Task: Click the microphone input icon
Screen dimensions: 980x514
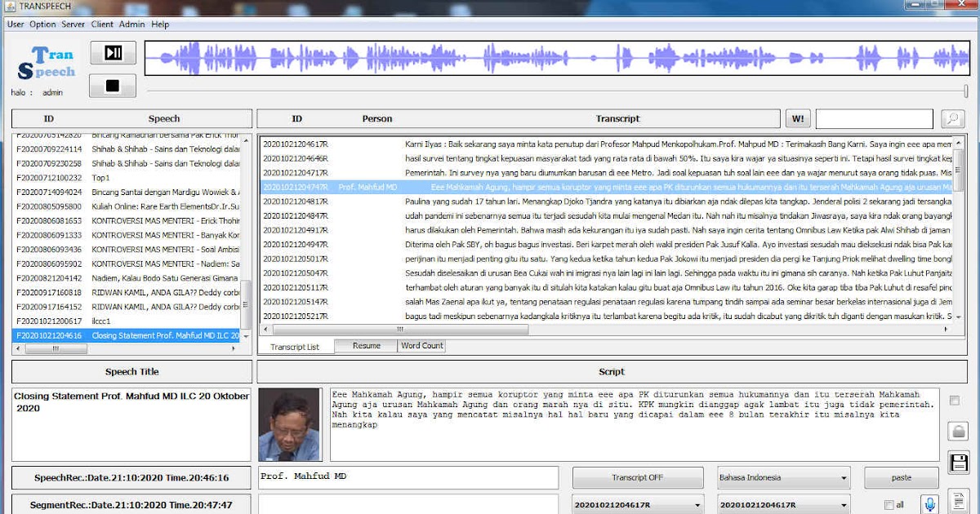Action: pyautogui.click(x=929, y=504)
